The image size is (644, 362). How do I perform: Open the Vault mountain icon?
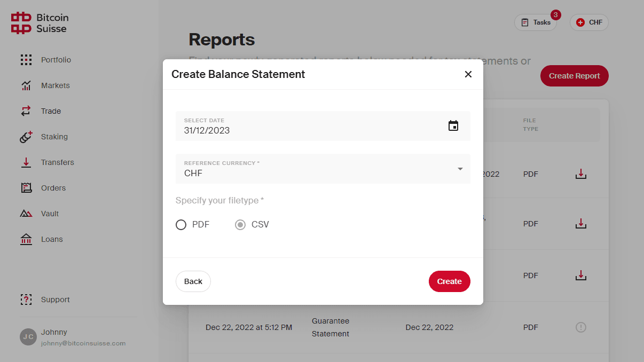pos(26,214)
